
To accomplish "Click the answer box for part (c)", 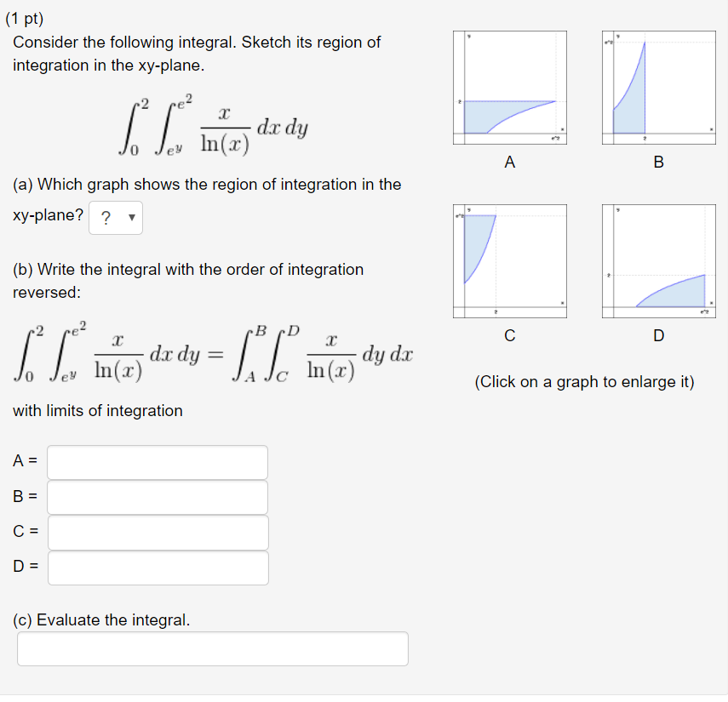I will 212,648.
